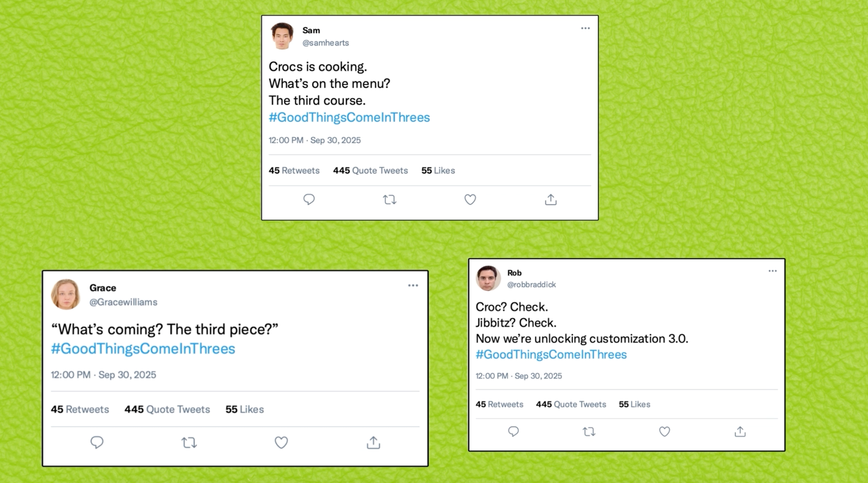Open the more options menu on Grace's tweet

point(413,285)
